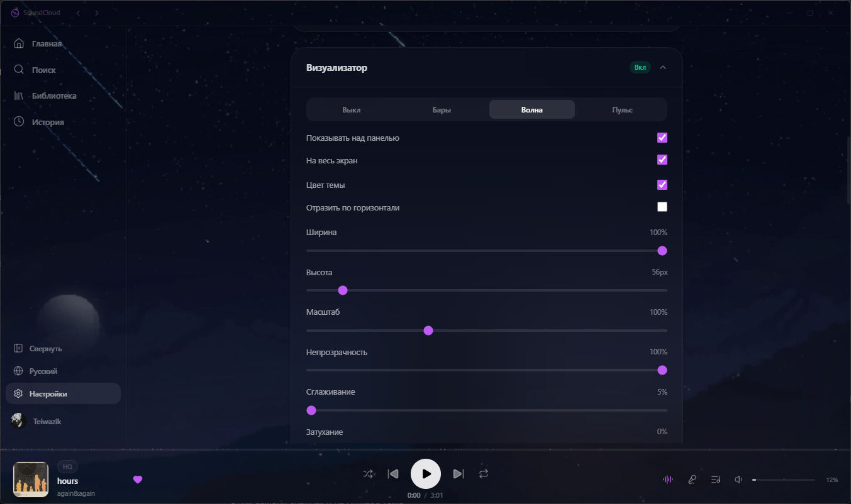851x504 pixels.
Task: Uncheck Цвет темы checkbox
Action: (x=662, y=185)
